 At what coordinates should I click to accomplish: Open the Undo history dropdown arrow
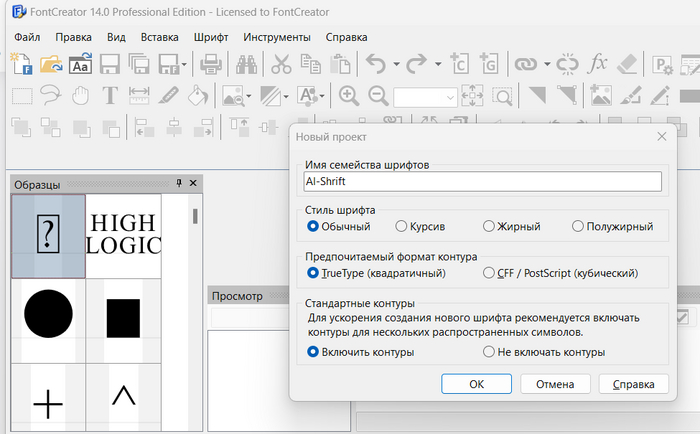tap(396, 65)
